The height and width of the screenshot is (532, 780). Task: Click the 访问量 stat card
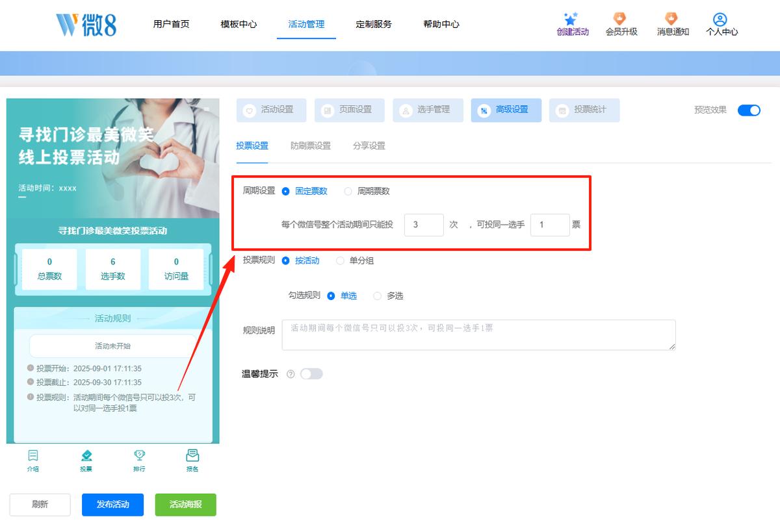click(176, 269)
